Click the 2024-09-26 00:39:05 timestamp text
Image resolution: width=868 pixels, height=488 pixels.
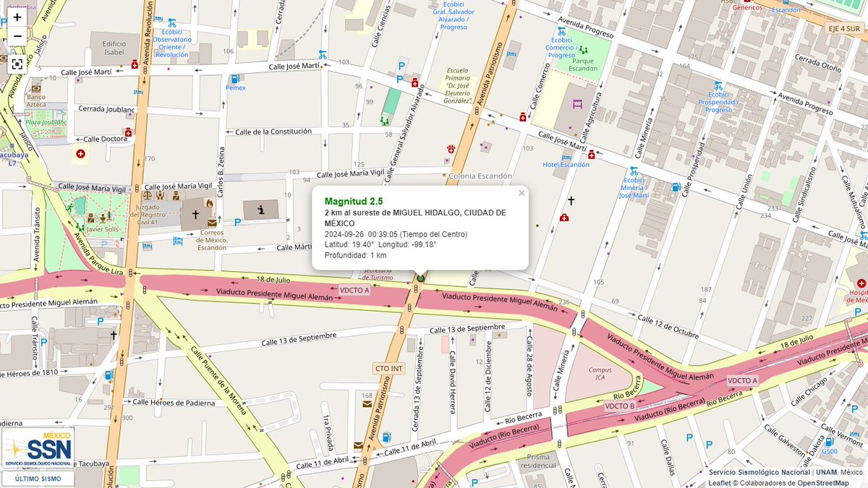(396, 234)
